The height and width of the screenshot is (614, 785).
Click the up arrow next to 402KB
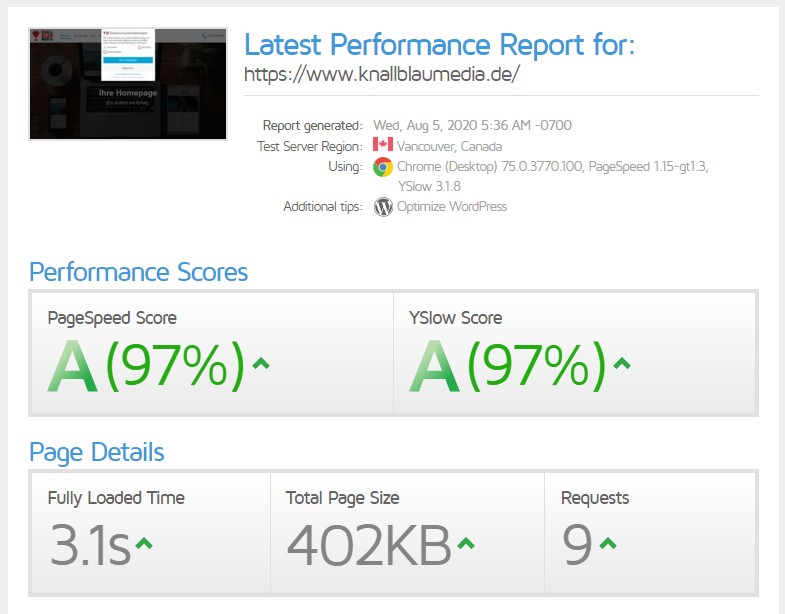point(466,543)
